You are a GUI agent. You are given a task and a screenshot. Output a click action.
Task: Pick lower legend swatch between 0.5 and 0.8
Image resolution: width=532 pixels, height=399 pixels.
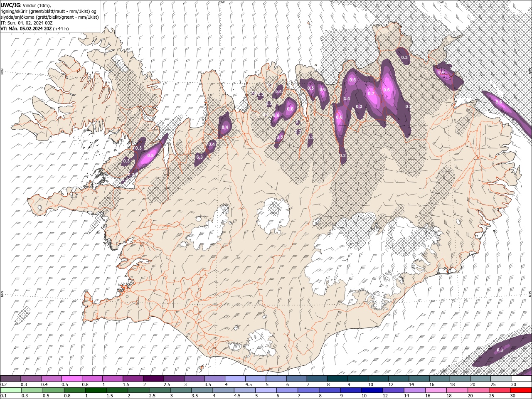point(54,390)
